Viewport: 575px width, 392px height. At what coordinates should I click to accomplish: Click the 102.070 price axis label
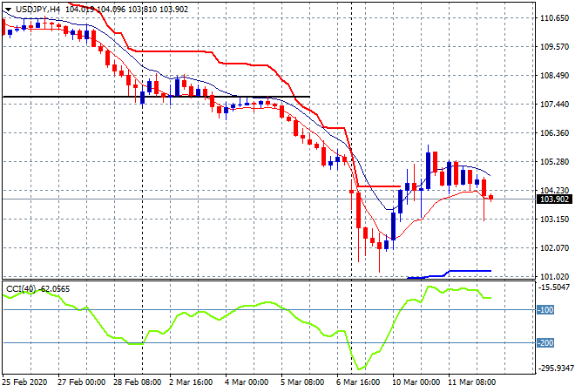point(555,247)
